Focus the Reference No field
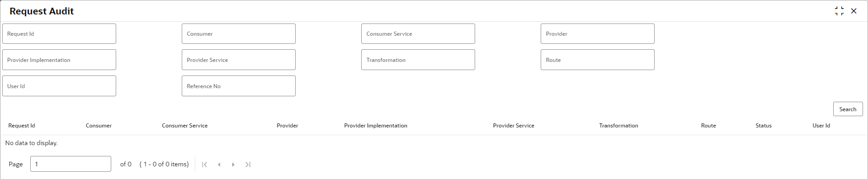The image size is (868, 179). coord(239,86)
